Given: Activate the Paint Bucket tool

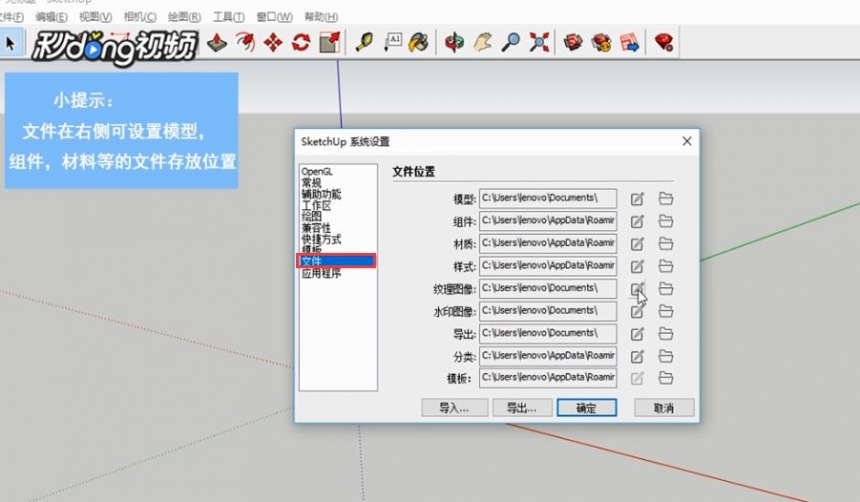Looking at the screenshot, I should pos(418,42).
